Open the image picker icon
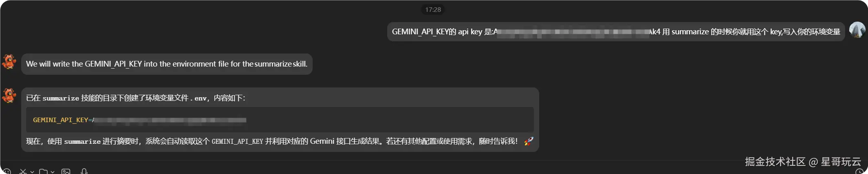This screenshot has width=868, height=174. tap(66, 172)
